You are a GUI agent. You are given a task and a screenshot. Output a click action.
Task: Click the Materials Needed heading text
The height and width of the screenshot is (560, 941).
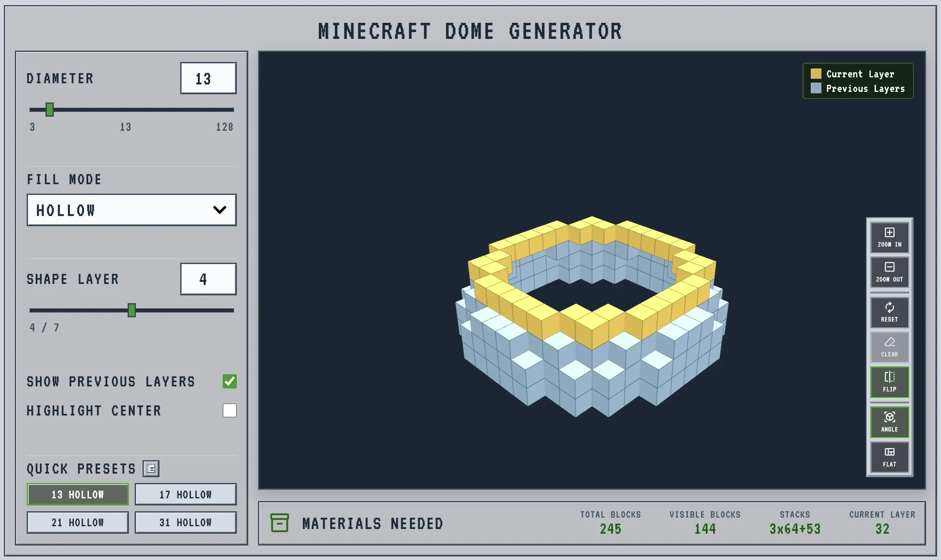tap(373, 523)
